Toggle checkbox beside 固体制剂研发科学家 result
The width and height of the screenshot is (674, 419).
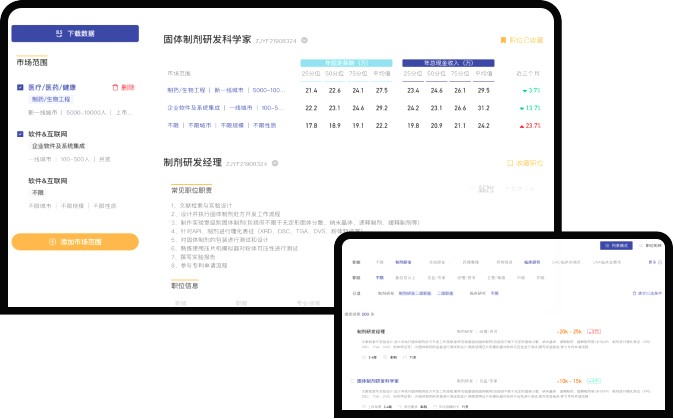[x=353, y=381]
